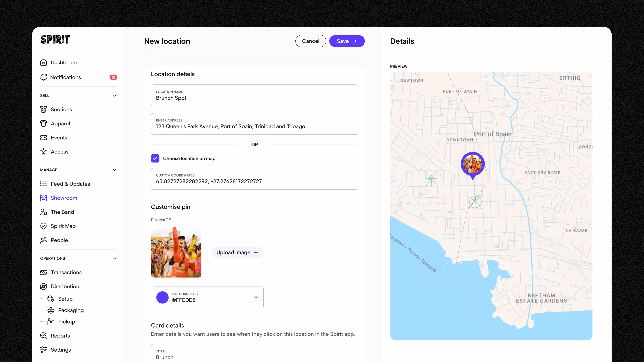Viewport: 644px width, 362px height.
Task: Click The Band musician icon
Action: pos(44,212)
